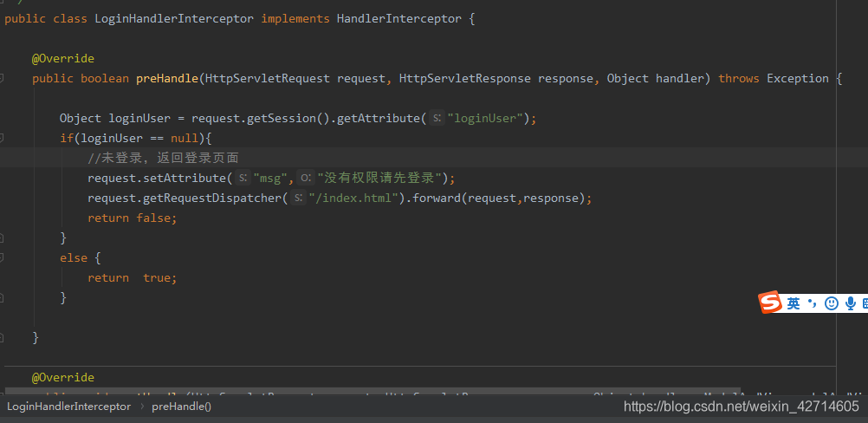Click the "msg" string literal
Viewport: 868px width, 423px height.
tap(270, 178)
